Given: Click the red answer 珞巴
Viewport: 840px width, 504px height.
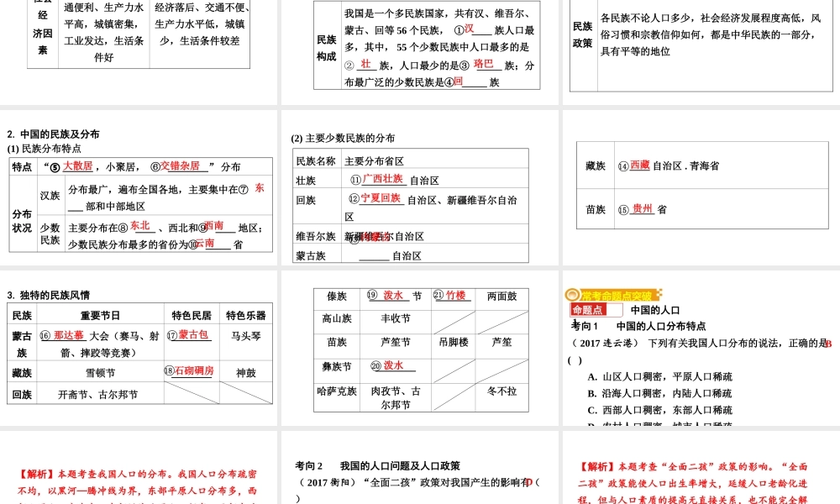Looking at the screenshot, I should click(x=483, y=64).
